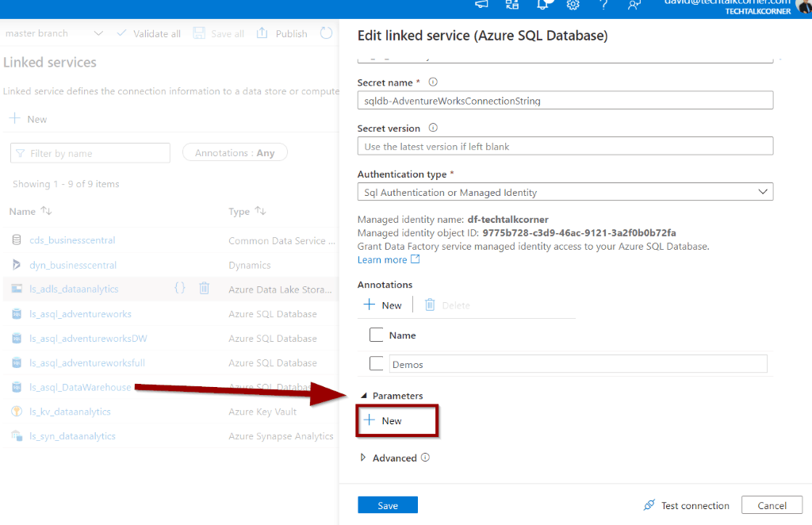Viewport: 812px width, 525px height.
Task: Click the dyn_businesscentral Dynamics icon
Action: [17, 265]
